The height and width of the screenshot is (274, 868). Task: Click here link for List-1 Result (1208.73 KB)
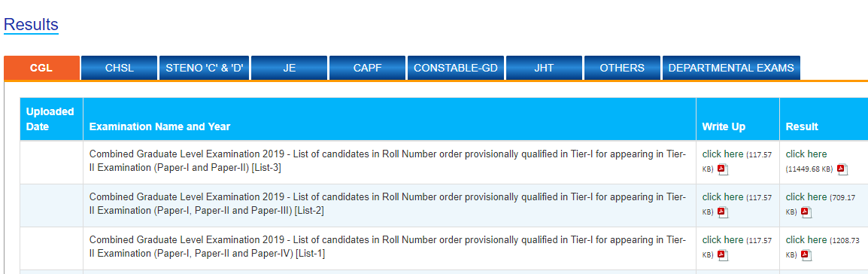806,239
